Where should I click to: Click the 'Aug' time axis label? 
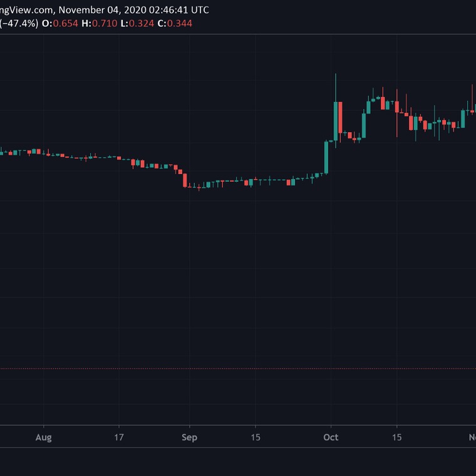43,437
